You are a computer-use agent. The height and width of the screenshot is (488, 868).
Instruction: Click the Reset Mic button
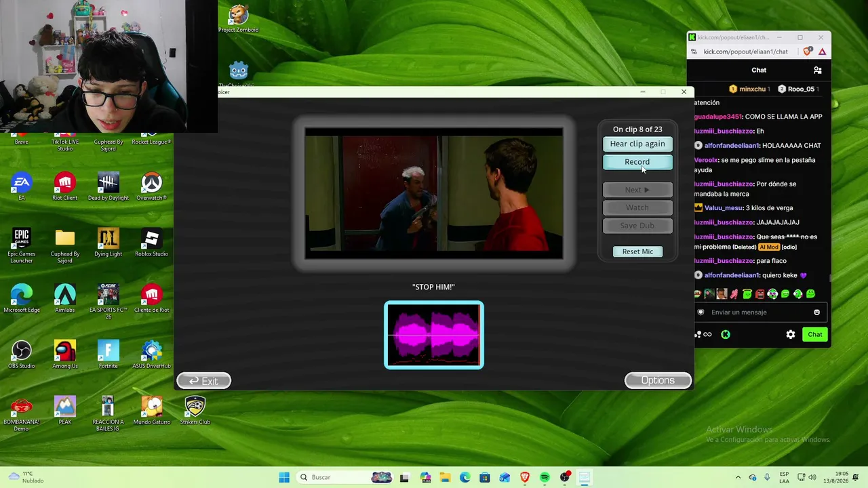coord(637,251)
